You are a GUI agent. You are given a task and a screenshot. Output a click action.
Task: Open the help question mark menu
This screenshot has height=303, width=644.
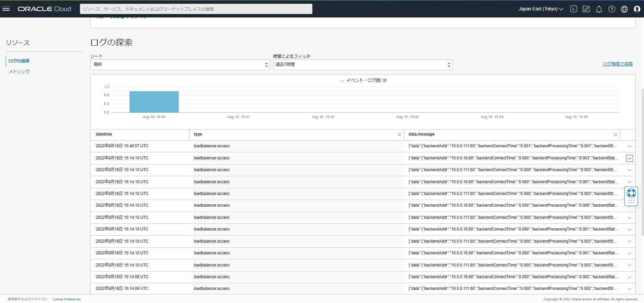click(x=611, y=9)
